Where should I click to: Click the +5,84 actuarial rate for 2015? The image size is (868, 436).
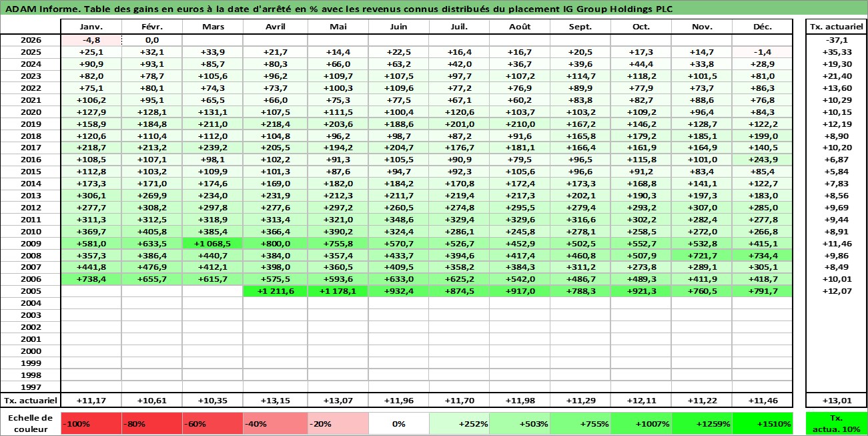coord(837,172)
